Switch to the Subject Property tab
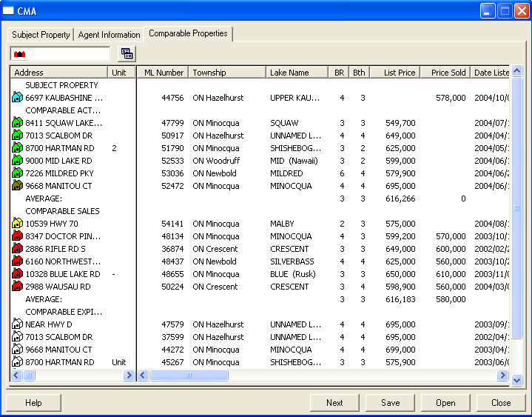Image resolution: width=532 pixels, height=417 pixels. (41, 35)
